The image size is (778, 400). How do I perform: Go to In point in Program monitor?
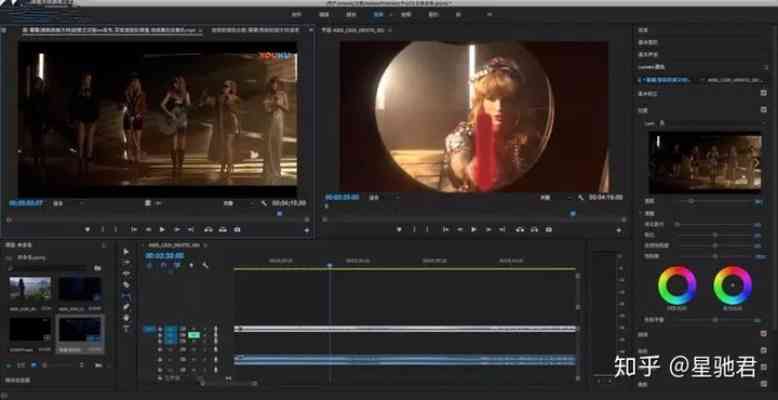pos(446,229)
